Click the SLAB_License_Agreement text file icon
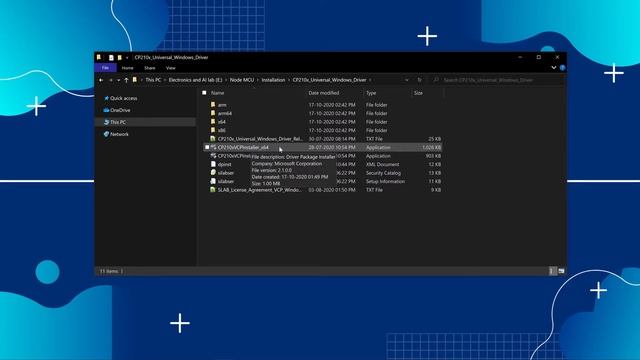This screenshot has width=640, height=360. (x=213, y=190)
